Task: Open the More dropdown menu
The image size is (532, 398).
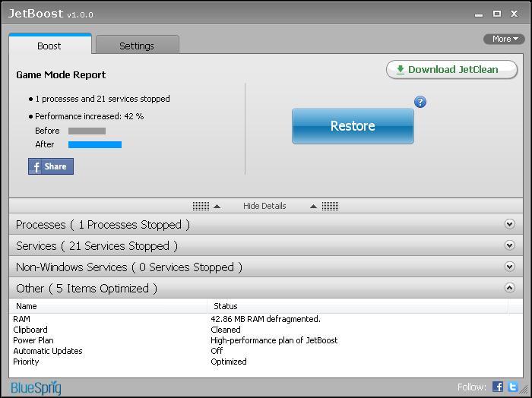Action: coord(504,39)
